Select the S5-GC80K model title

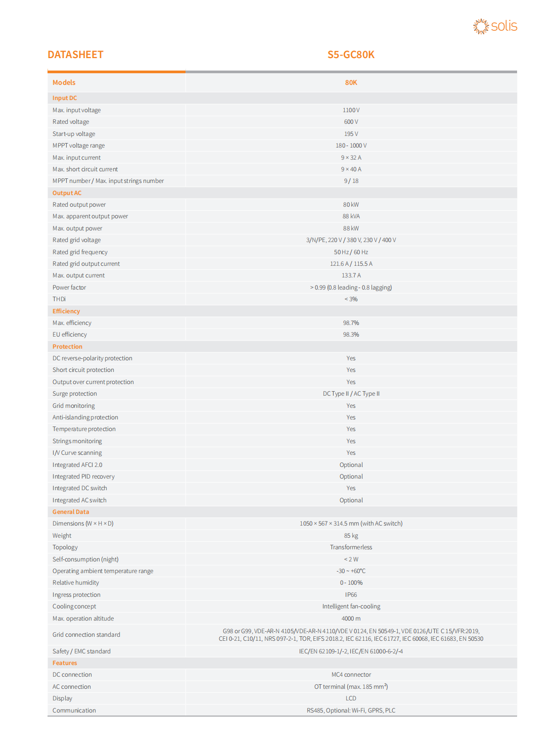coord(351,55)
